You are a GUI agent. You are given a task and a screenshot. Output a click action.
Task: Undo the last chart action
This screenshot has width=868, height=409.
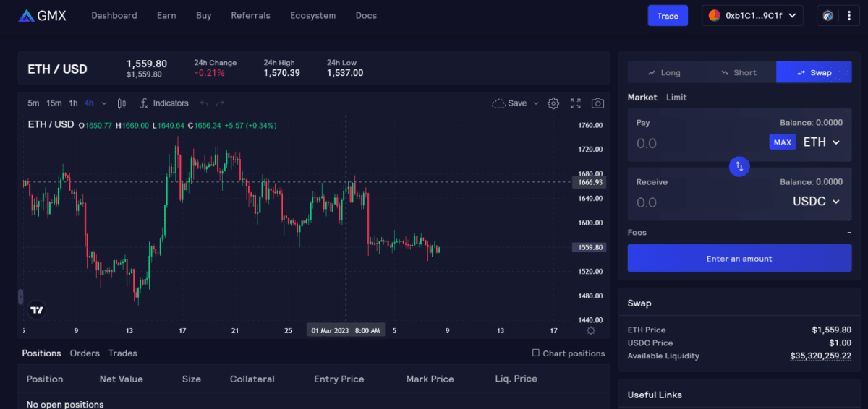click(x=204, y=103)
